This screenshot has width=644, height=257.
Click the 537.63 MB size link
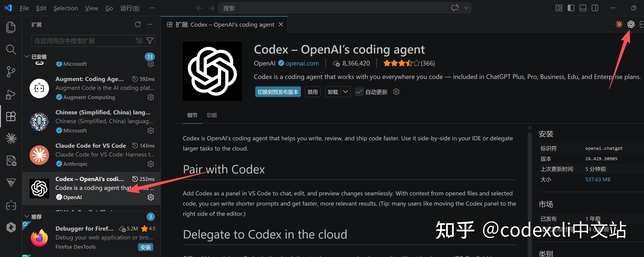(x=598, y=179)
